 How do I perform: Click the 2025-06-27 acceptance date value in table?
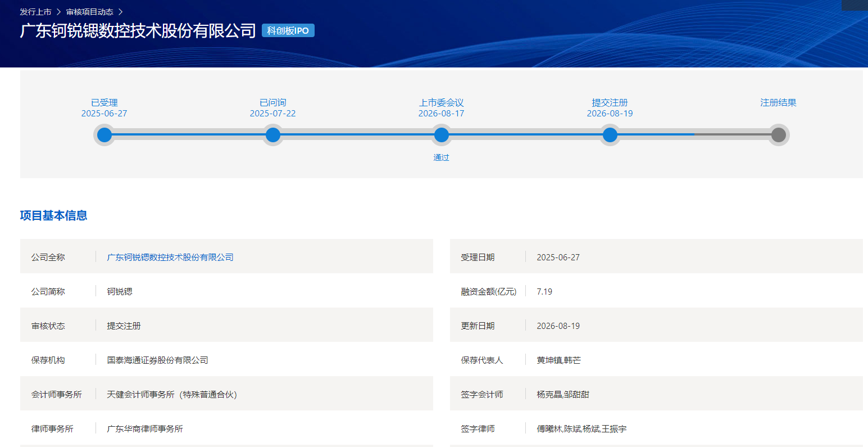pyautogui.click(x=558, y=258)
